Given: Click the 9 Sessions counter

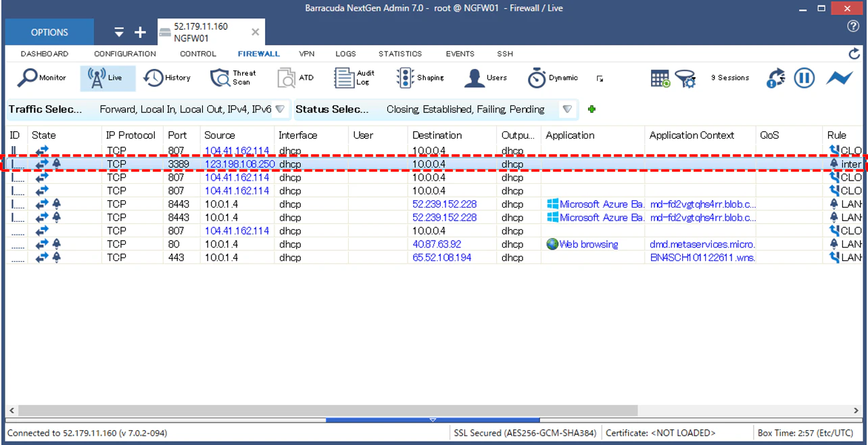Looking at the screenshot, I should 730,78.
